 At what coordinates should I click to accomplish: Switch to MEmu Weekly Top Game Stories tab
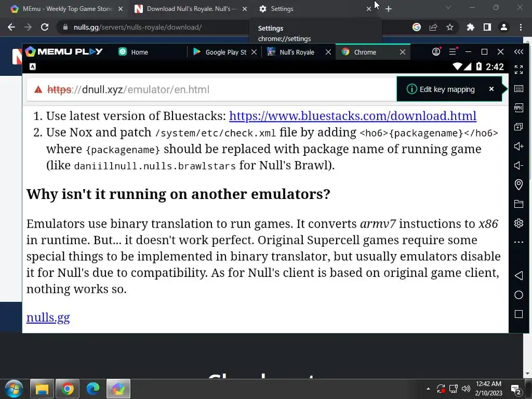pyautogui.click(x=67, y=9)
